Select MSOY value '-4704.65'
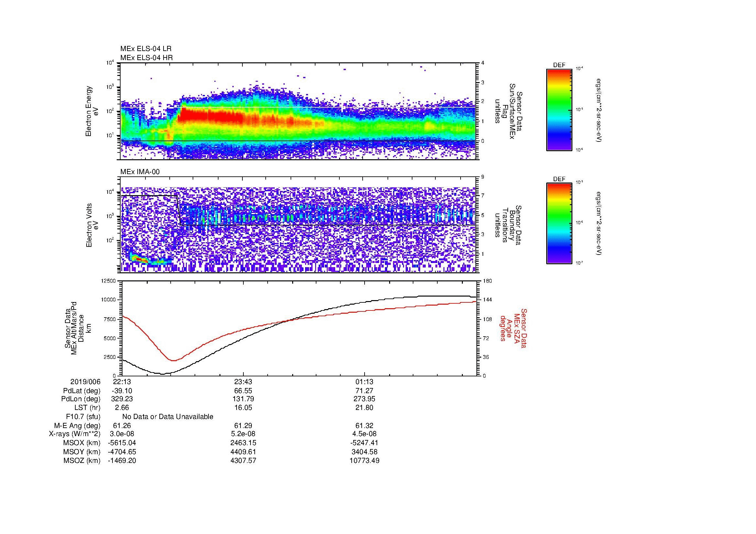Image resolution: width=756 pixels, height=534 pixels. (122, 452)
